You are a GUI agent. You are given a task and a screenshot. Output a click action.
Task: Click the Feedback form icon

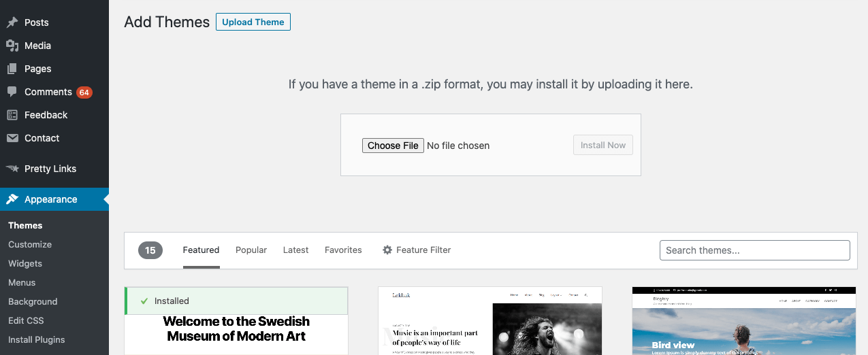point(12,115)
